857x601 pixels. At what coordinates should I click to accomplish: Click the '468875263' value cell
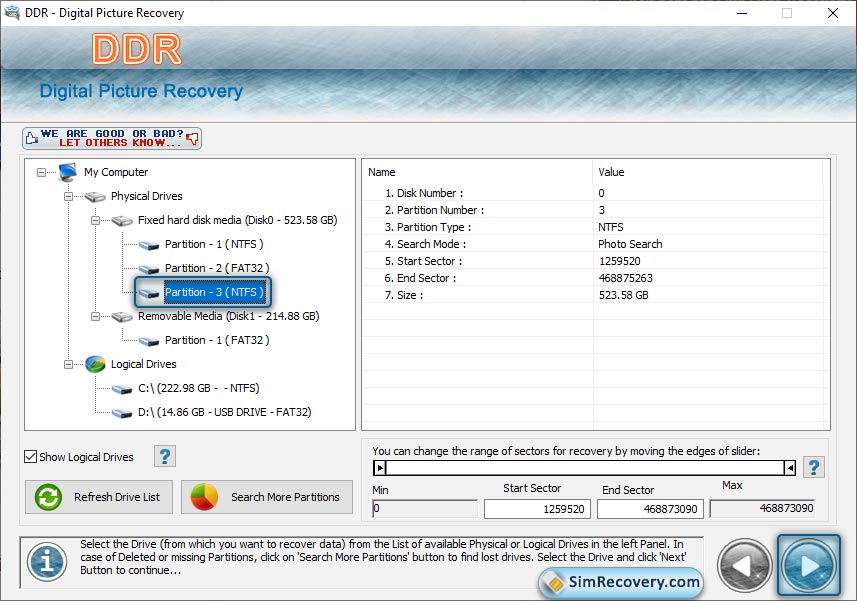[625, 278]
